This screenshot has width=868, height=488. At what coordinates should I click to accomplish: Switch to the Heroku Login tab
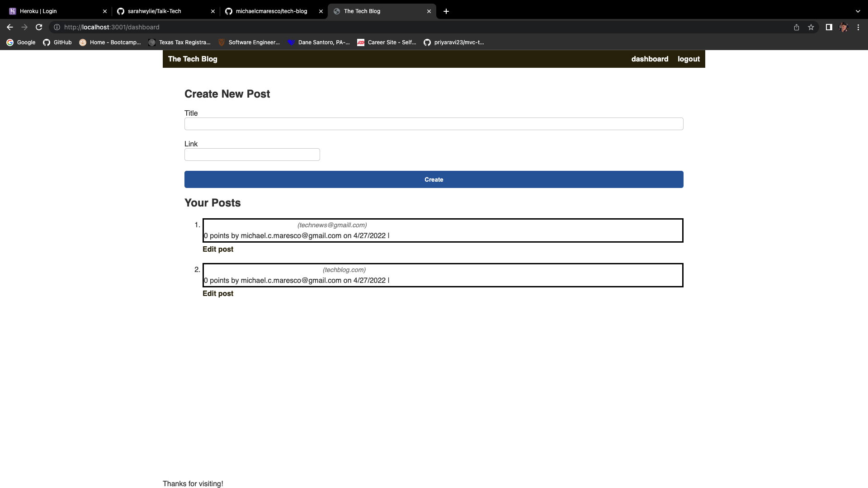[54, 11]
